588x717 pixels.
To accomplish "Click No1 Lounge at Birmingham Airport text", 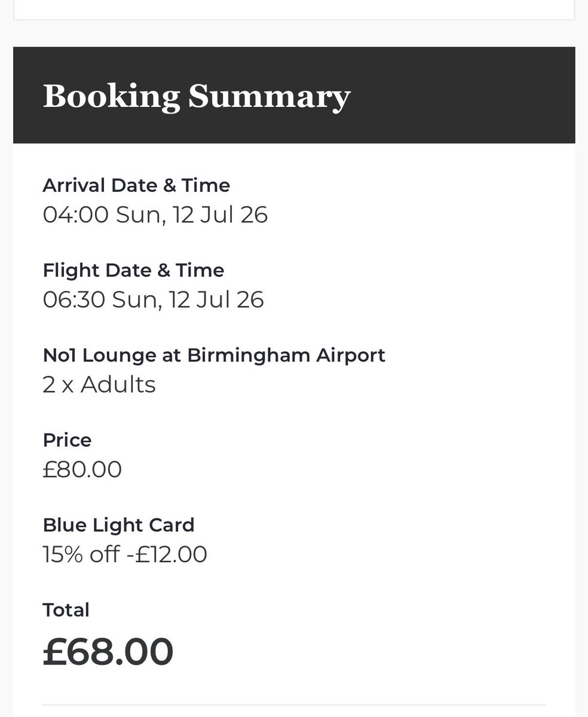I will coord(214,355).
